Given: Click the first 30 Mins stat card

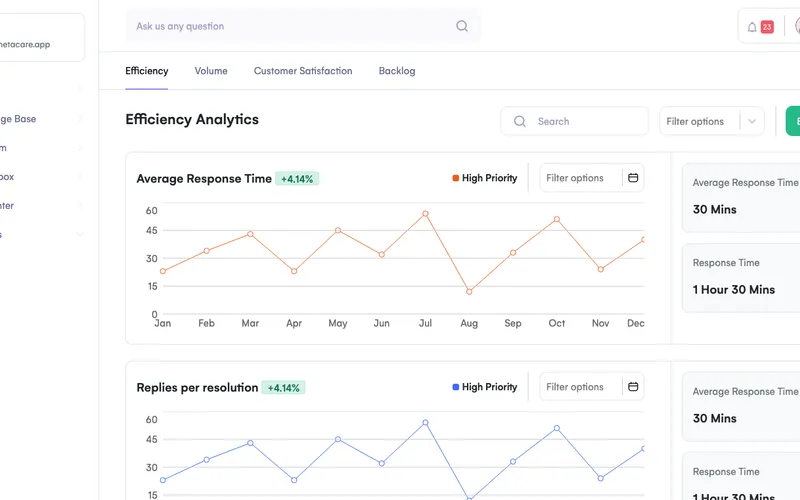Looking at the screenshot, I should [741, 198].
